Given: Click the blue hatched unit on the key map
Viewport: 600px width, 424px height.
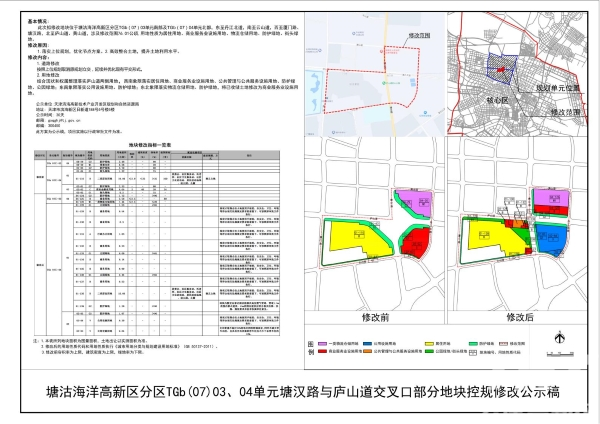Looking at the screenshot, I should coord(502,69).
